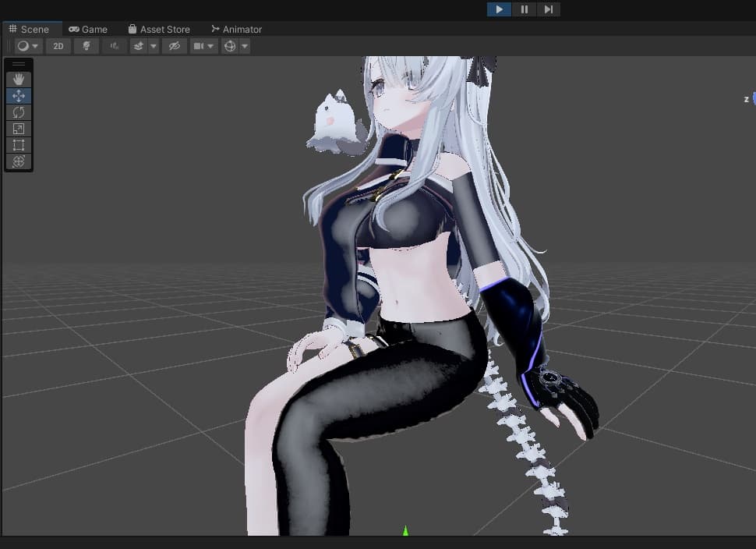Grab the tools overlay handle bar

pyautogui.click(x=19, y=64)
